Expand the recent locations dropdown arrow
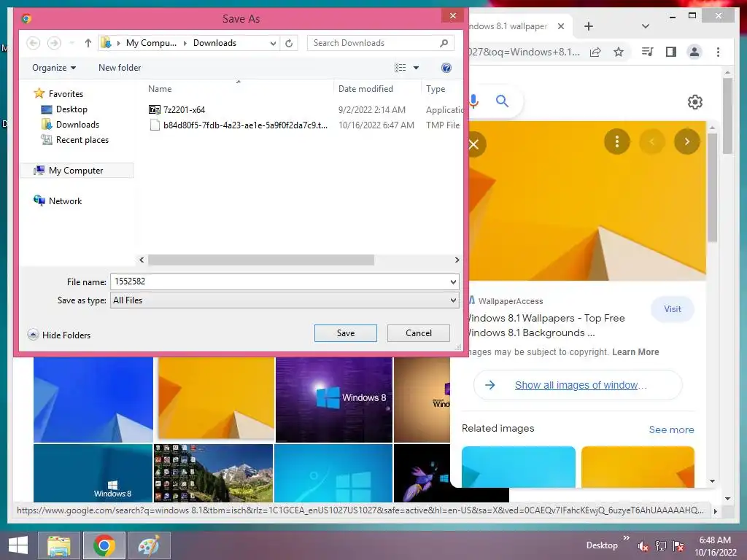747x560 pixels. click(72, 43)
